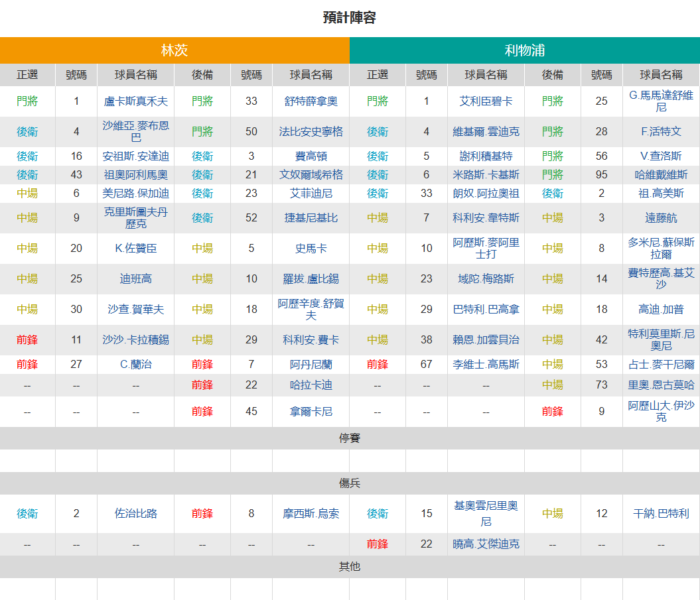Select substitute goalkeeper 舒特薛拿奧
The image size is (700, 600).
tap(311, 101)
